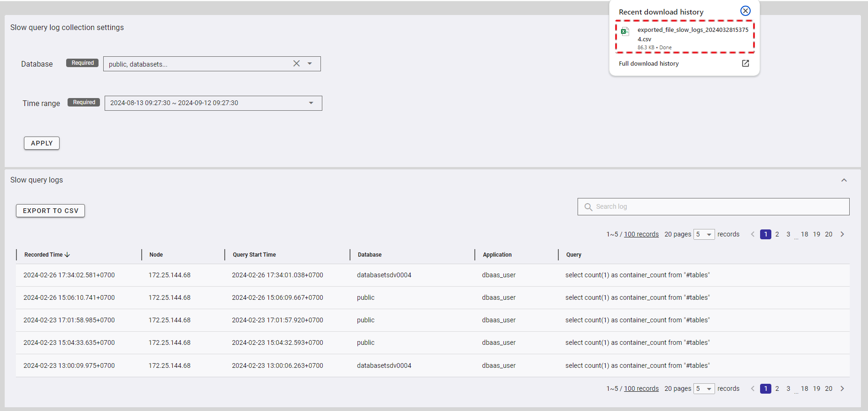Open full download history external link icon

click(745, 63)
